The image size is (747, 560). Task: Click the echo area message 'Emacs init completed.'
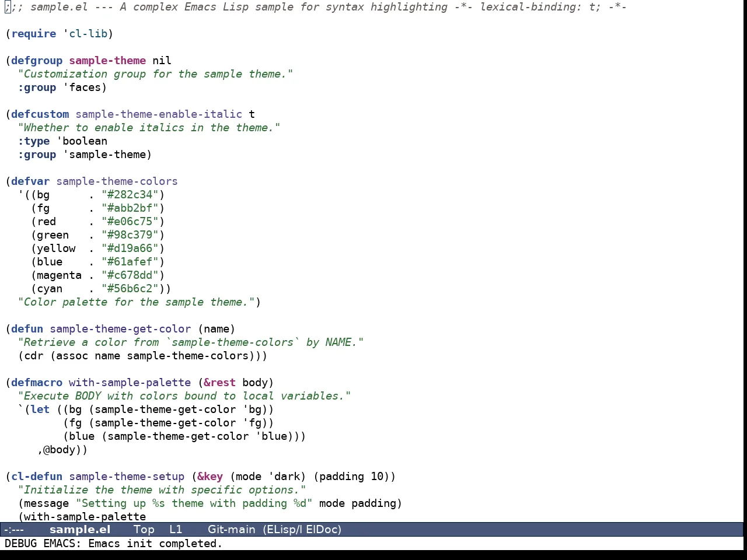(x=155, y=544)
